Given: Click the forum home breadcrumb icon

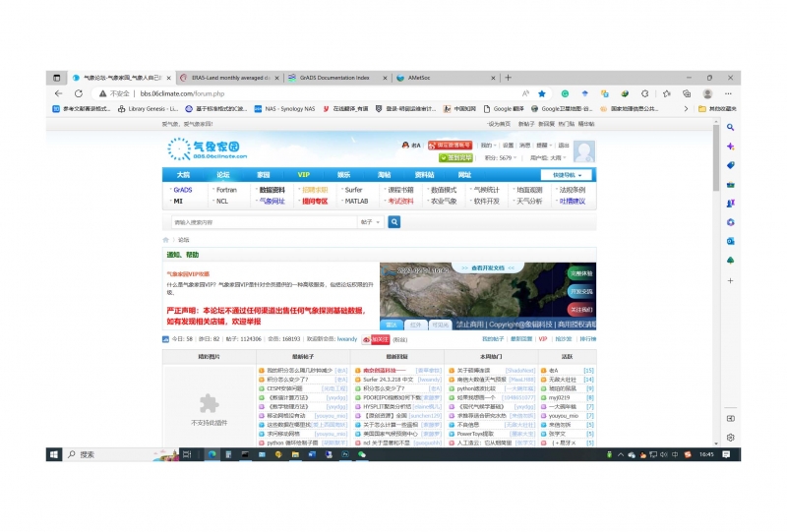Looking at the screenshot, I should click(166, 239).
